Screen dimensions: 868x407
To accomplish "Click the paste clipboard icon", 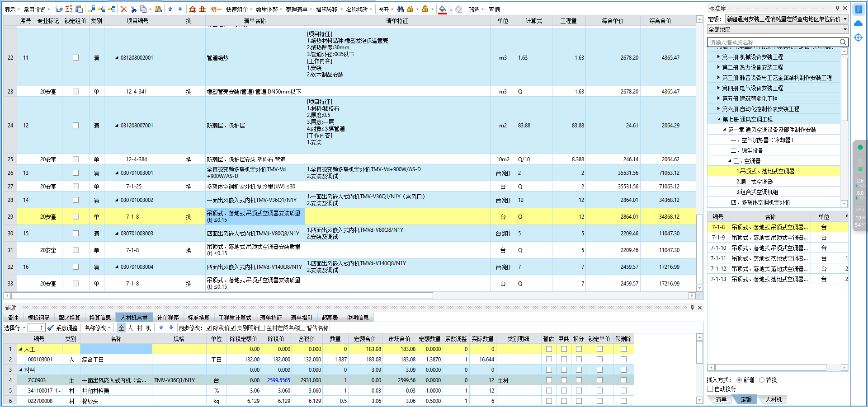I will click(158, 9).
